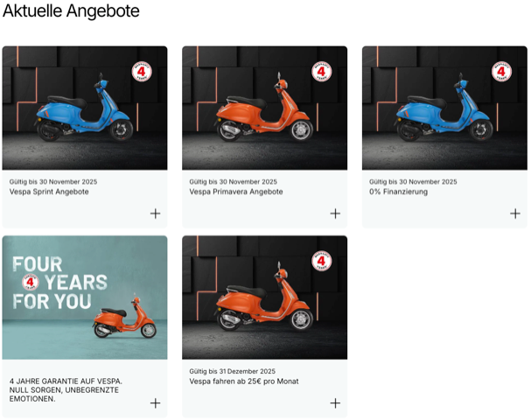
Task: Click the warranty badge on Finanzierung card
Action: click(501, 72)
